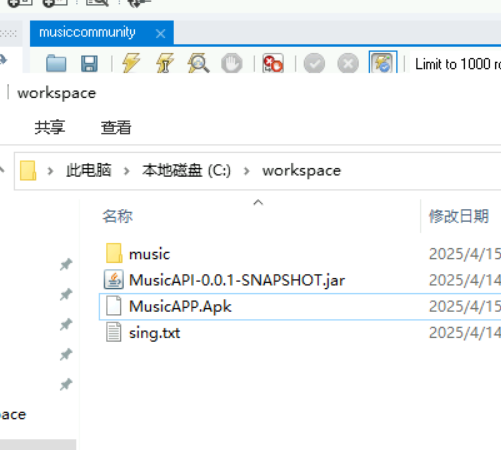Rollback transaction with the gray X icon

coord(348,63)
